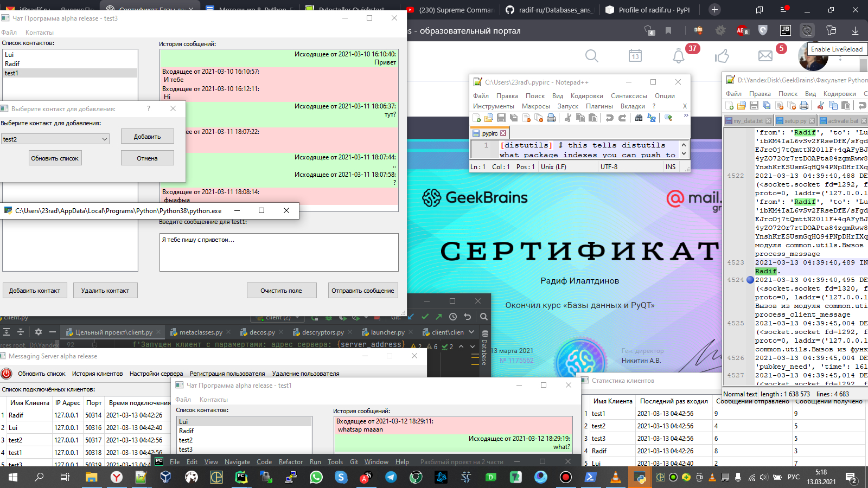Click 'Отправить сообщение' button in test3 chat

tap(363, 291)
